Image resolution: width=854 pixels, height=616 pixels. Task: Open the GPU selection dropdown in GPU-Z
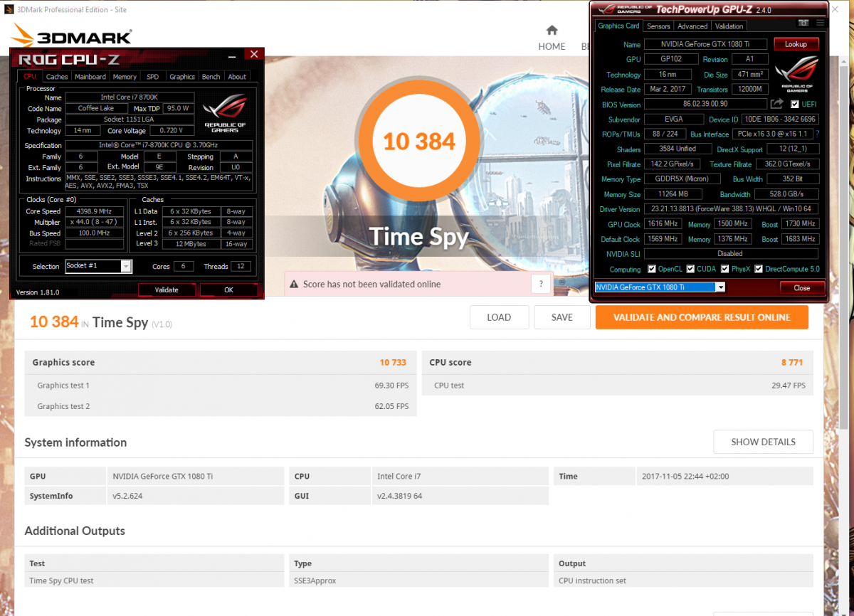click(x=720, y=287)
